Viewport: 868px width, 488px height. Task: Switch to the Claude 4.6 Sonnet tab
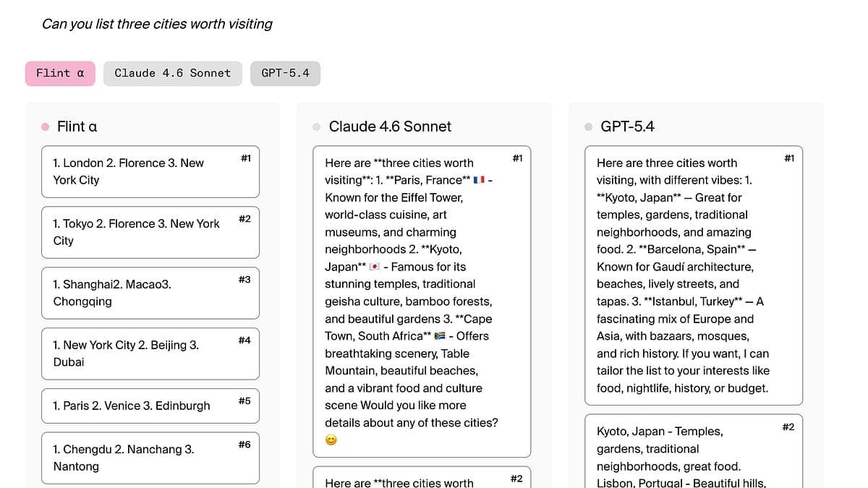[172, 73]
